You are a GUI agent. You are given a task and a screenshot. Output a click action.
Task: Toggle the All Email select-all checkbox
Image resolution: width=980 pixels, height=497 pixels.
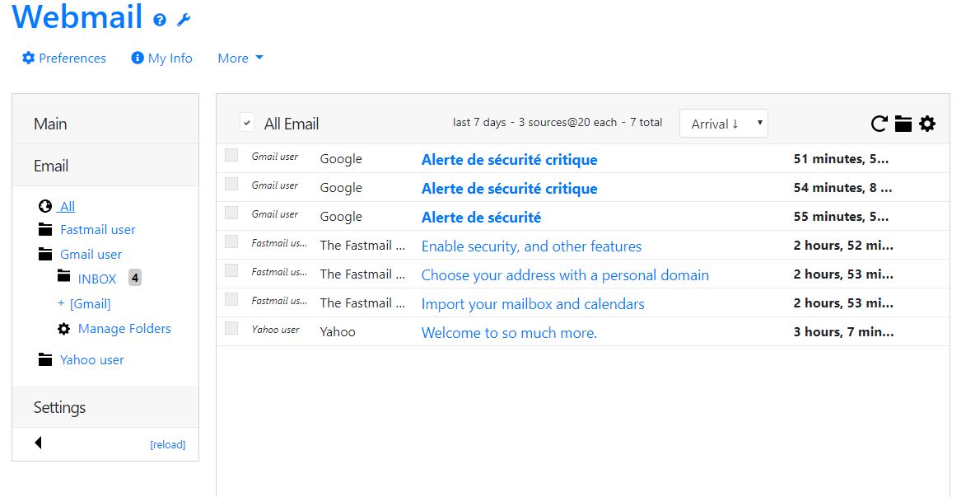[x=247, y=123]
